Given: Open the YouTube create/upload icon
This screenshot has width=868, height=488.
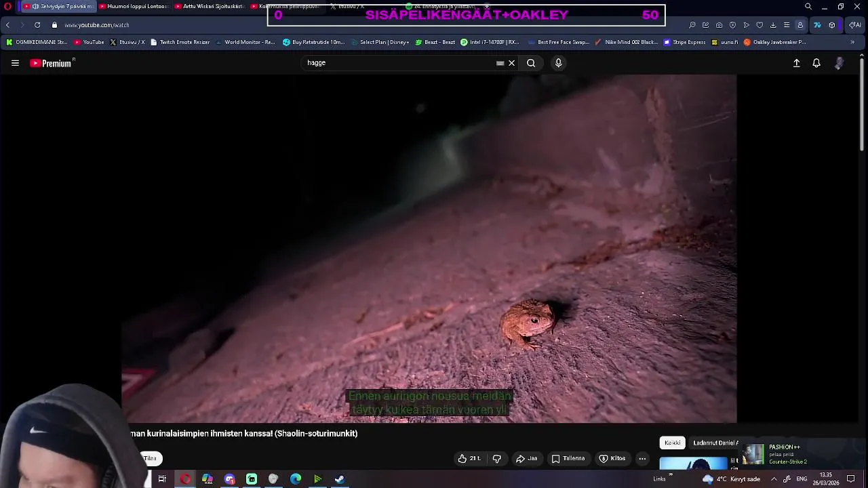Looking at the screenshot, I should click(x=797, y=63).
